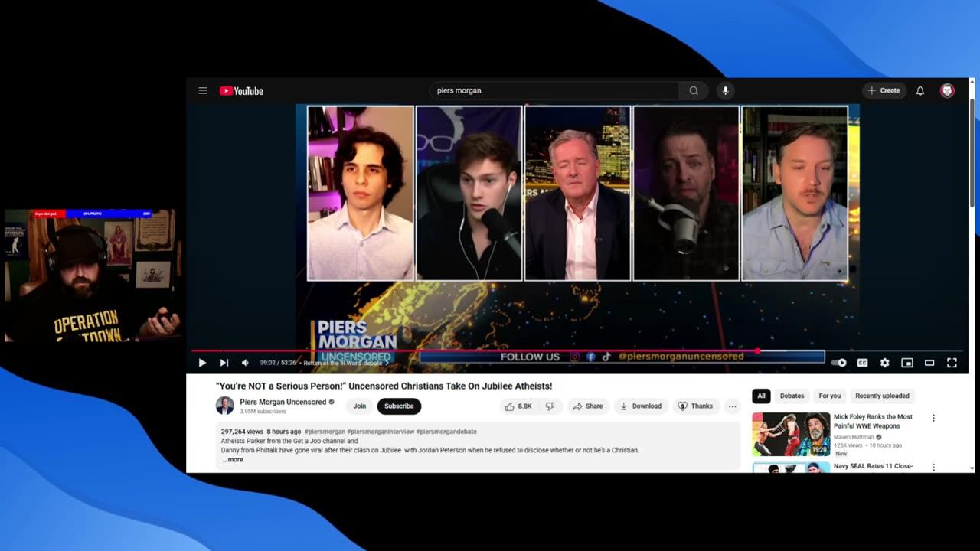Go to YouTube home via logo
Viewport: 980px width, 551px height.
point(241,91)
